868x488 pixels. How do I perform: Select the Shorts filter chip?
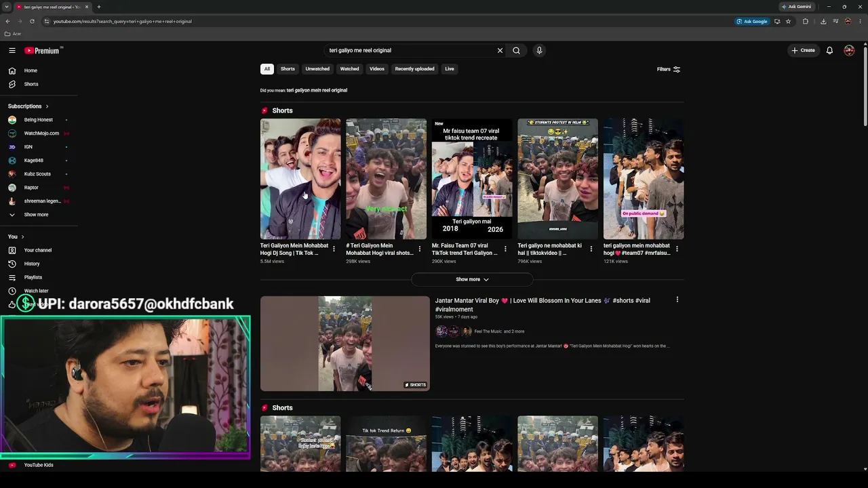(x=288, y=68)
